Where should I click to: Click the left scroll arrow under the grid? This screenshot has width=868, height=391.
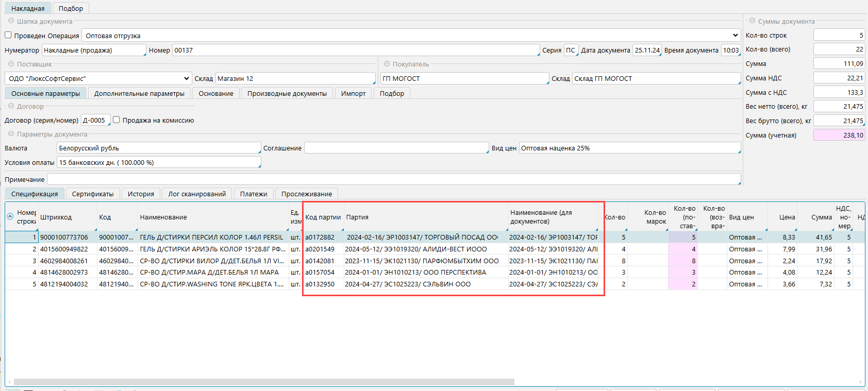[9, 382]
